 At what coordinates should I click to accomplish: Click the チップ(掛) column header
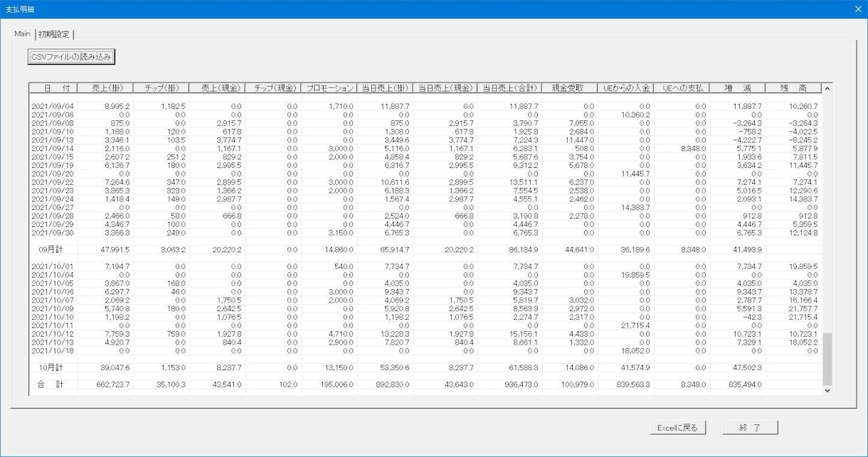[x=162, y=88]
